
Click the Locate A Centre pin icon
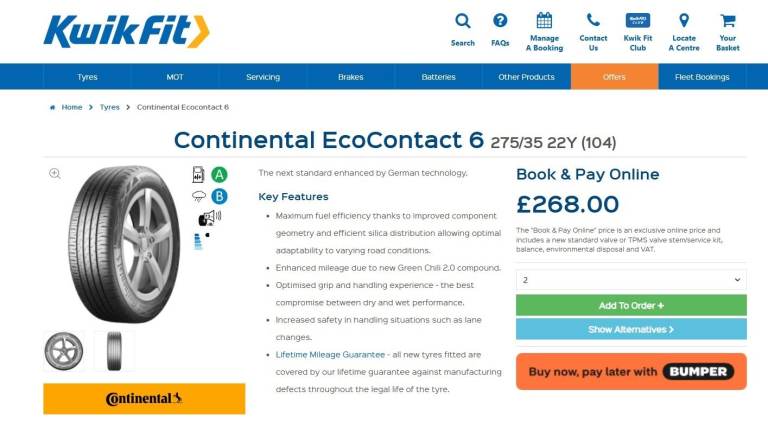pos(684,20)
